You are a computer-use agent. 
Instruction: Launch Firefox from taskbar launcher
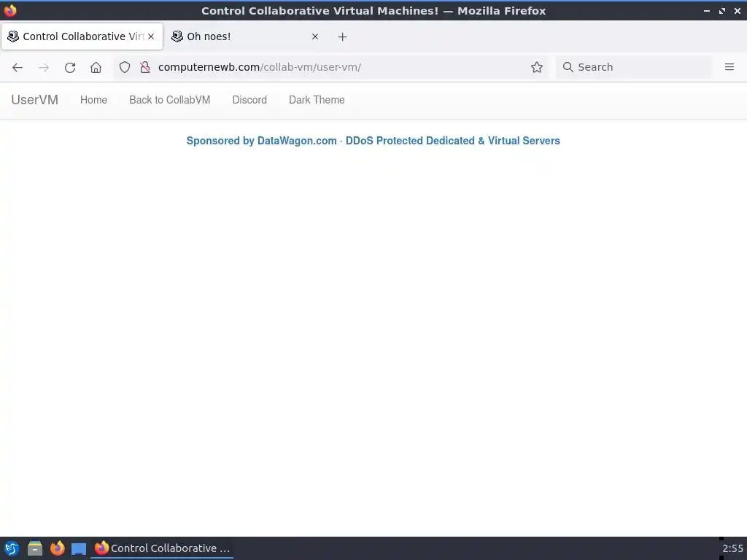tap(57, 548)
